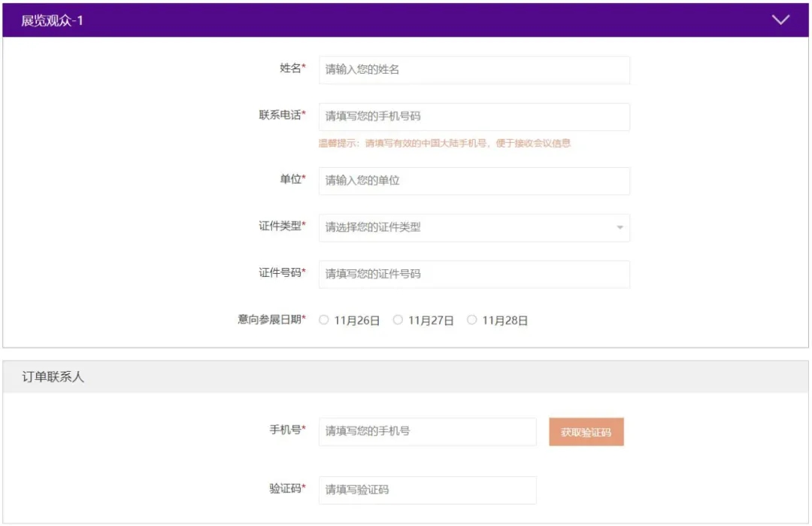This screenshot has height=526, width=812.
Task: Choose the 11月27日 attendance date
Action: pos(398,320)
